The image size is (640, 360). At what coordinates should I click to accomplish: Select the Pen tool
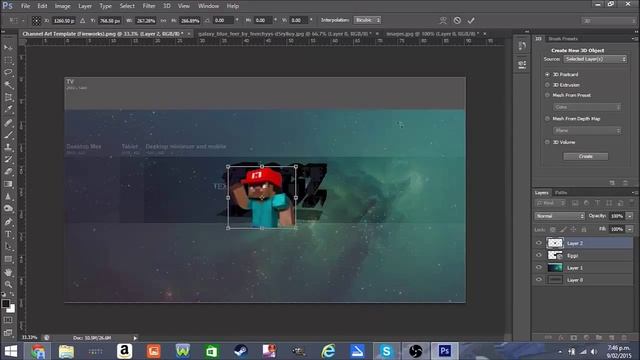8,222
